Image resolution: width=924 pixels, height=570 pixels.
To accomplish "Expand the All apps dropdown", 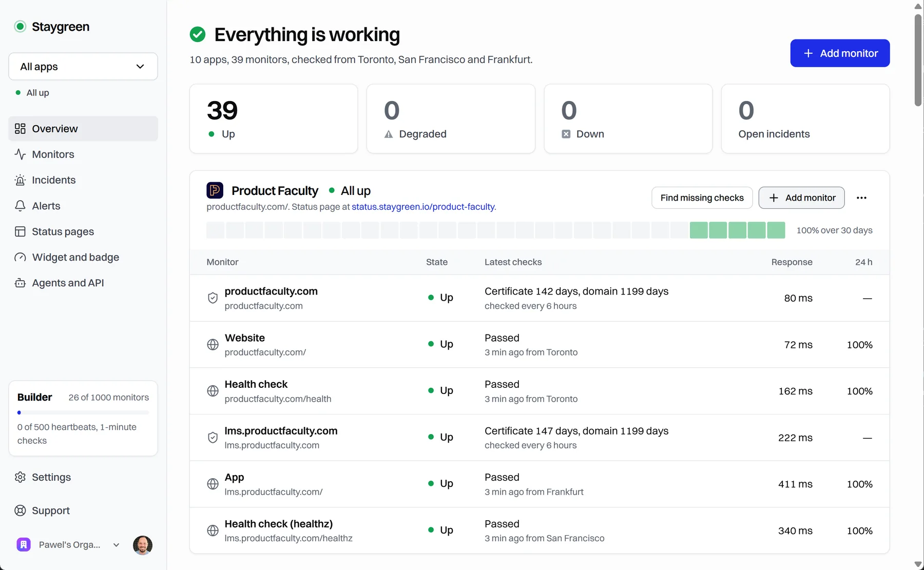I will pyautogui.click(x=83, y=67).
